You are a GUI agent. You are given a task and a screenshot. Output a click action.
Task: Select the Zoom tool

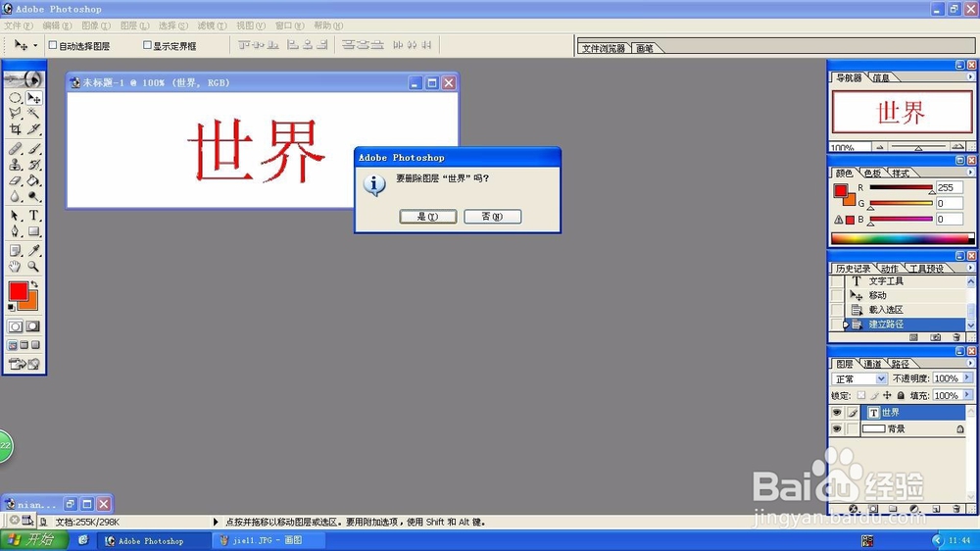33,267
